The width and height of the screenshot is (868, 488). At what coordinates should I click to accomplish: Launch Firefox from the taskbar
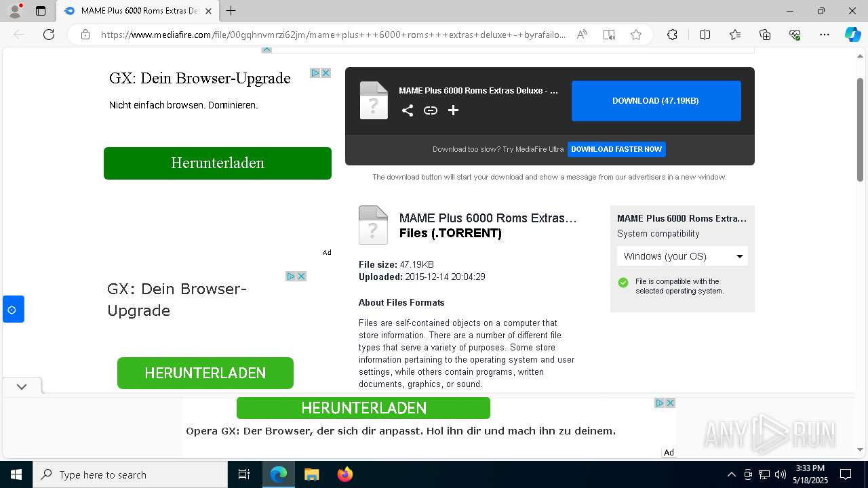tap(345, 474)
